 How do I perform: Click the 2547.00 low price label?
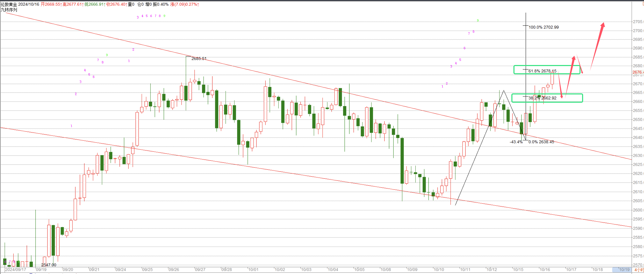49,265
